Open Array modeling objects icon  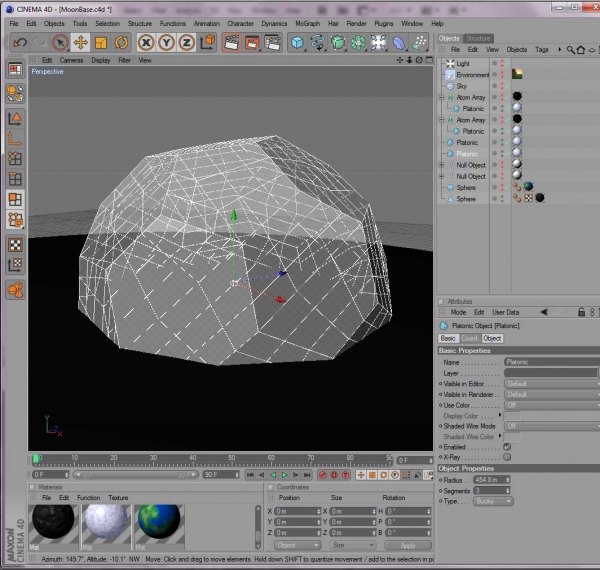(358, 42)
